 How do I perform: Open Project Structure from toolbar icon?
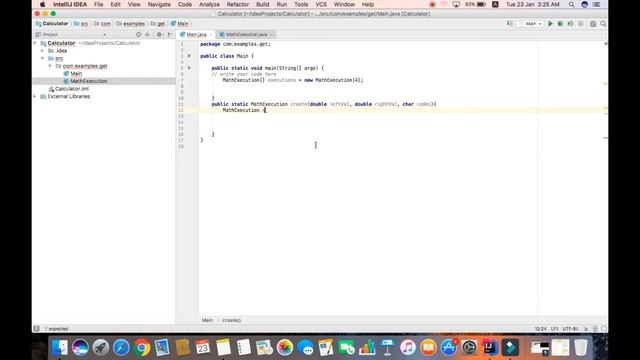593,24
